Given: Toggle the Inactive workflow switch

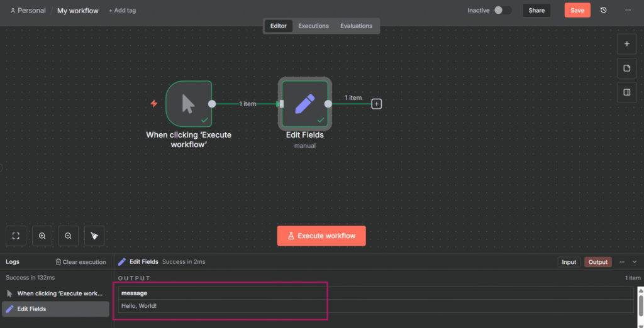Looking at the screenshot, I should tap(502, 10).
